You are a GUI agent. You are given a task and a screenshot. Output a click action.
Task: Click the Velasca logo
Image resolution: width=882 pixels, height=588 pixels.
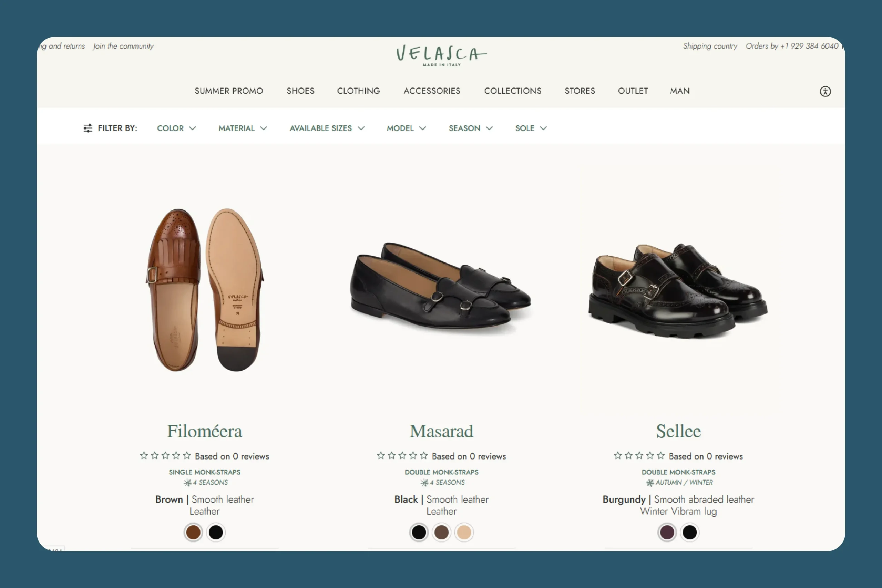click(441, 55)
